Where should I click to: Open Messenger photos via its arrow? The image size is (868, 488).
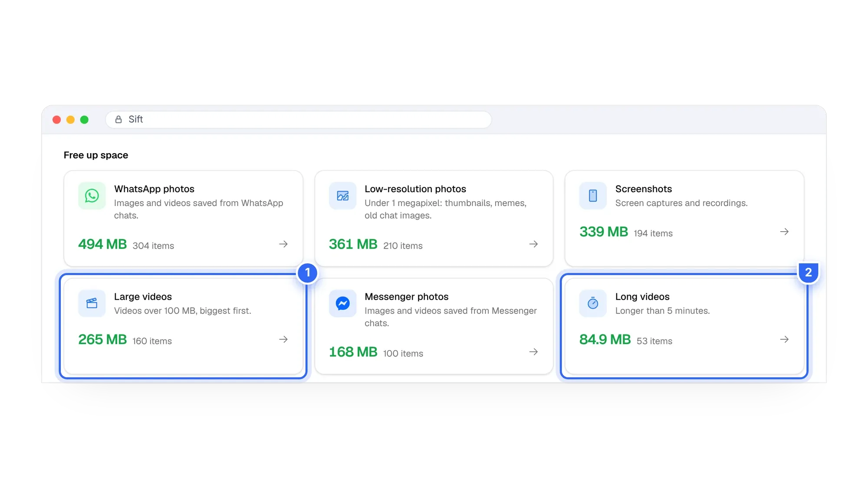coord(534,352)
